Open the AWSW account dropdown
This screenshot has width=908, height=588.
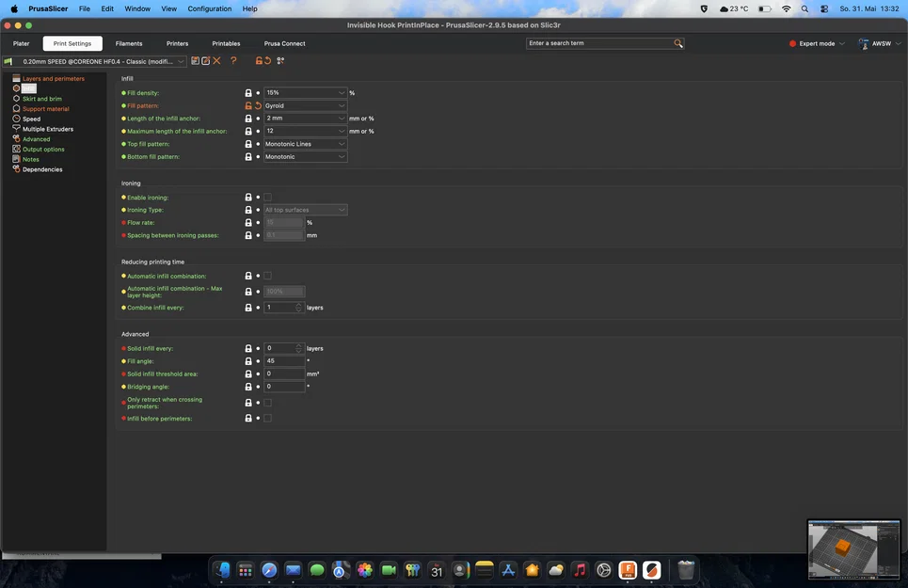click(x=880, y=43)
